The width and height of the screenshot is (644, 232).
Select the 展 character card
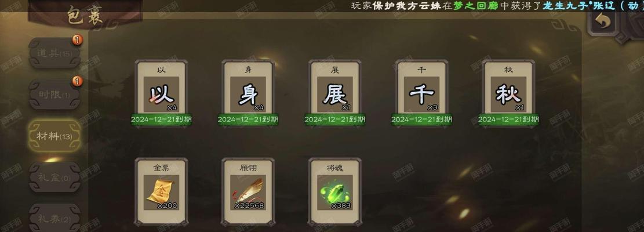pyautogui.click(x=334, y=95)
